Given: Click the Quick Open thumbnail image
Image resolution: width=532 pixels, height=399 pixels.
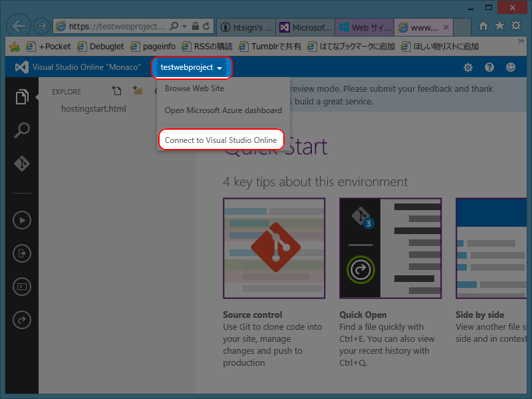Looking at the screenshot, I should [390, 248].
